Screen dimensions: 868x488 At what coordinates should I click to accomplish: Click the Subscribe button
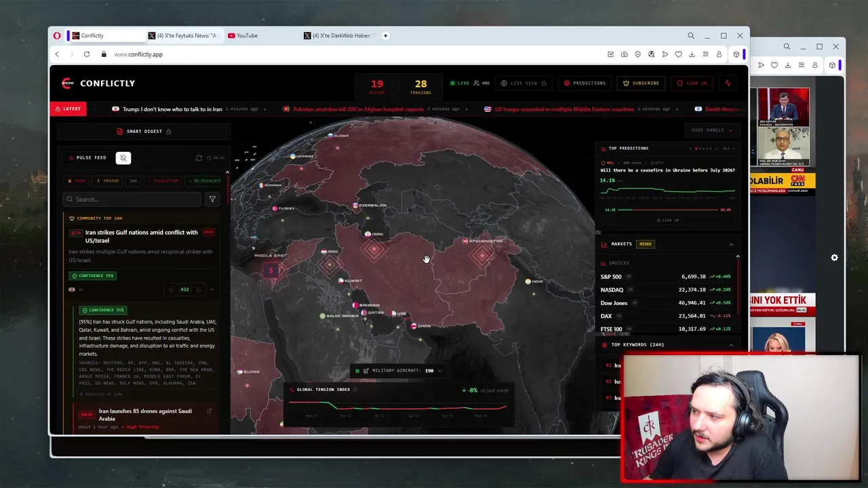coord(641,83)
